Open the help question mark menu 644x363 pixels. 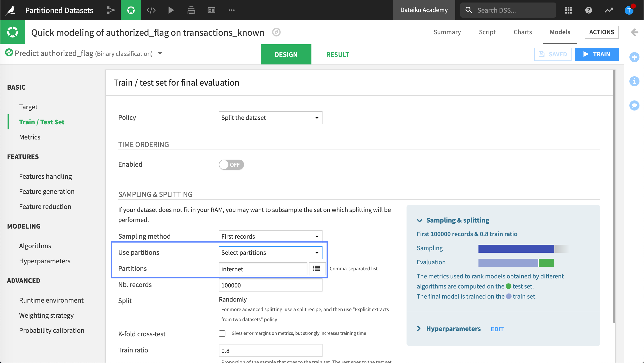tap(588, 10)
